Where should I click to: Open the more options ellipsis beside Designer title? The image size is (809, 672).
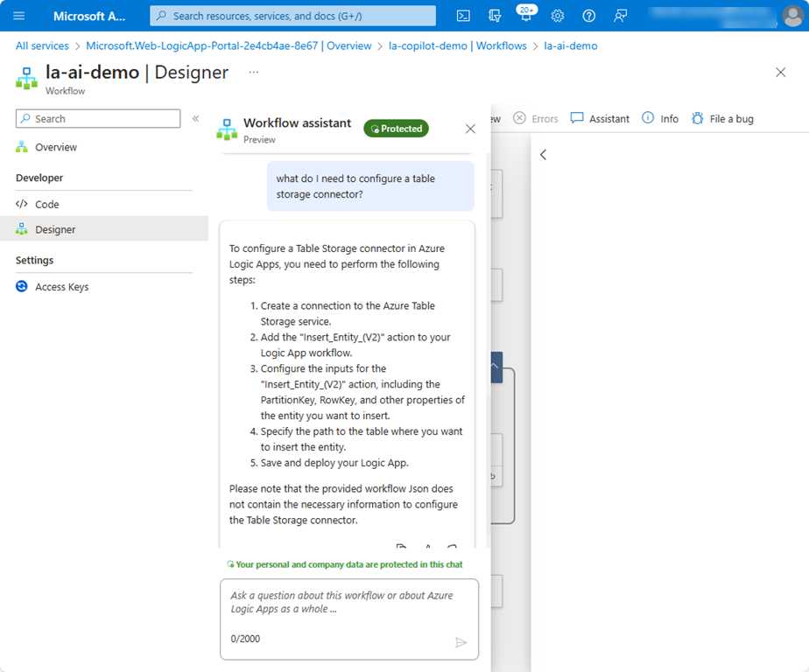(254, 72)
